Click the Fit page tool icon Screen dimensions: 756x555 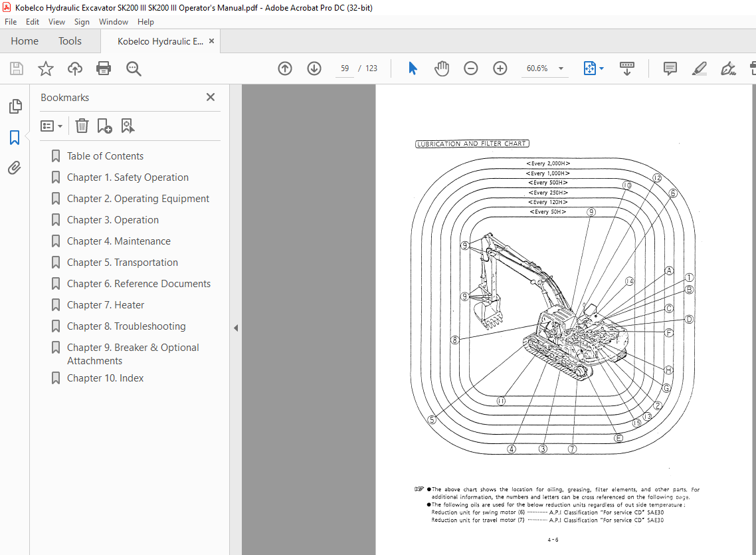click(x=590, y=68)
